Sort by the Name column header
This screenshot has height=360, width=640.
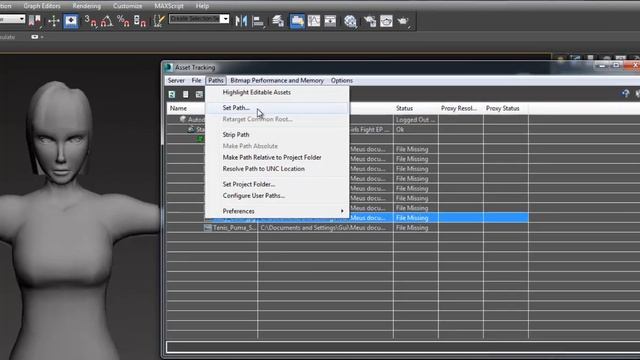[x=186, y=108]
